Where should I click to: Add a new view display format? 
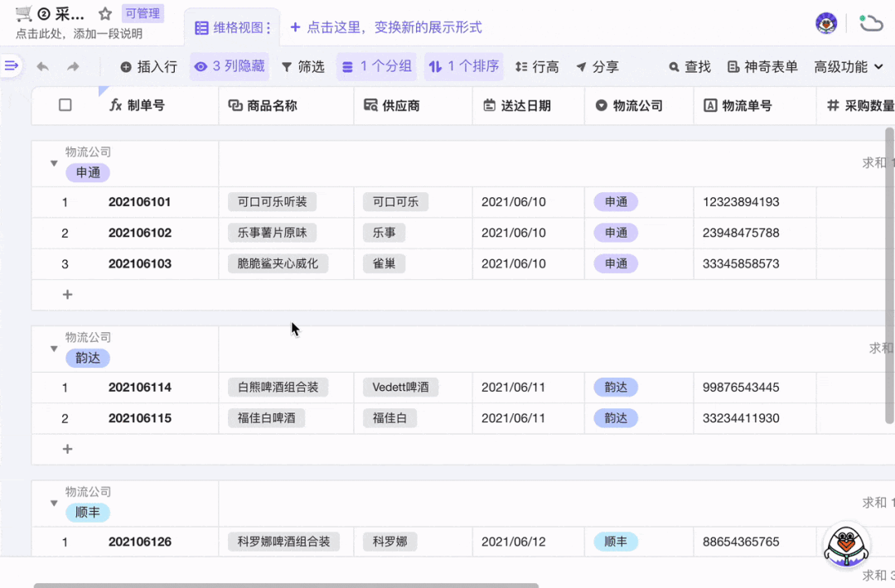pos(386,27)
